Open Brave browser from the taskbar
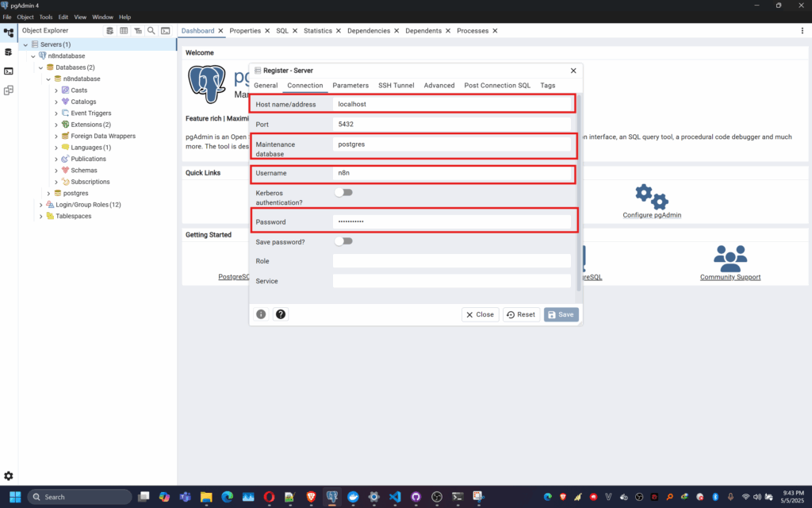This screenshot has height=508, width=812. click(311, 497)
